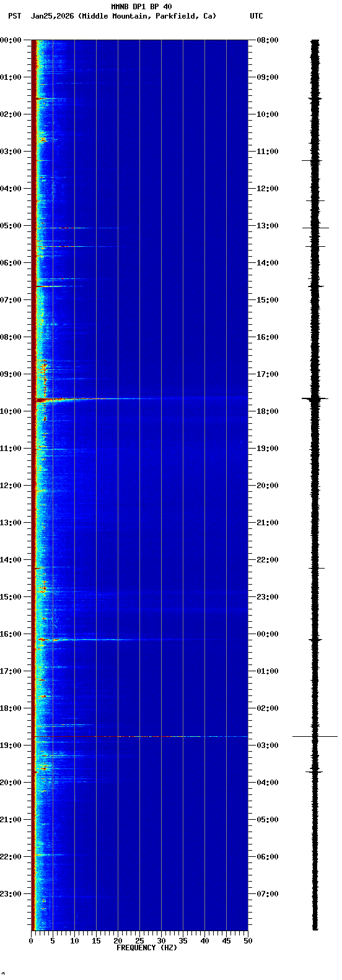This screenshot has height=980, width=342.
Task: Click the UTC axis label '15:00'
Action: pyautogui.click(x=268, y=300)
